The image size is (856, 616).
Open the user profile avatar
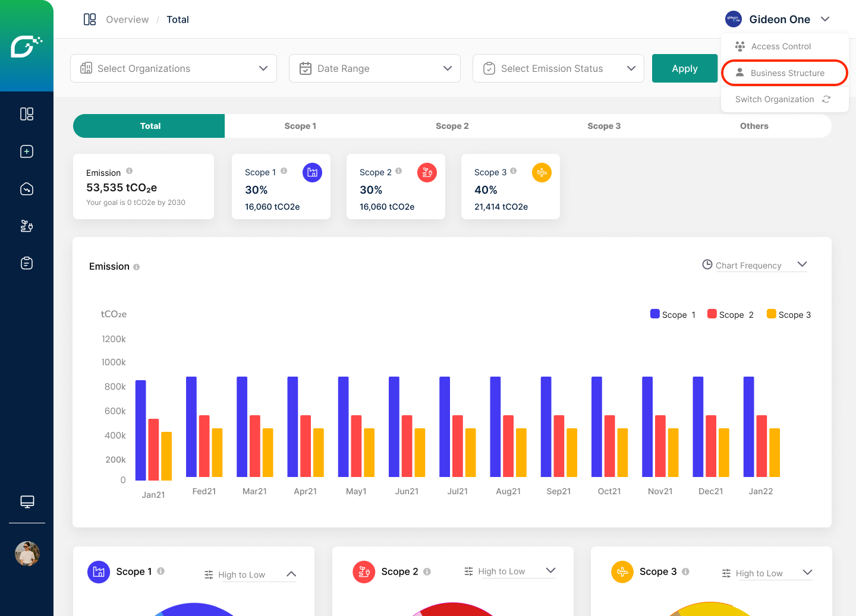click(27, 554)
